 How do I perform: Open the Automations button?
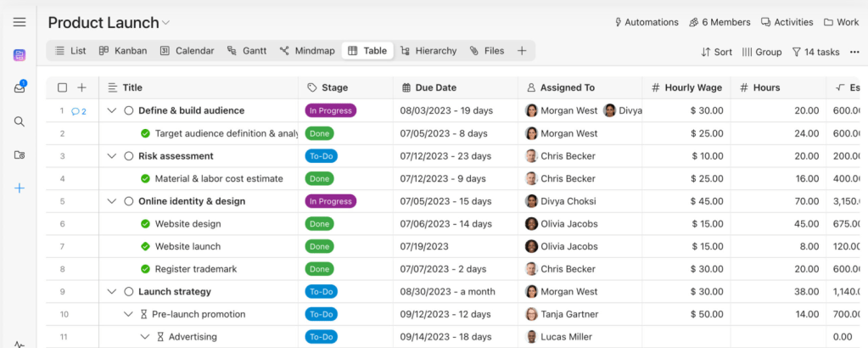pyautogui.click(x=646, y=22)
